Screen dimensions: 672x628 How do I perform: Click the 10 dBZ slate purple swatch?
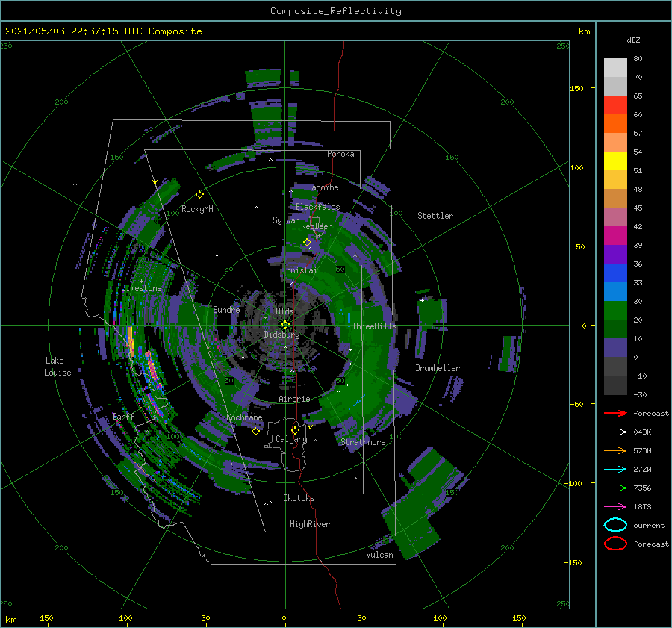[x=615, y=348]
